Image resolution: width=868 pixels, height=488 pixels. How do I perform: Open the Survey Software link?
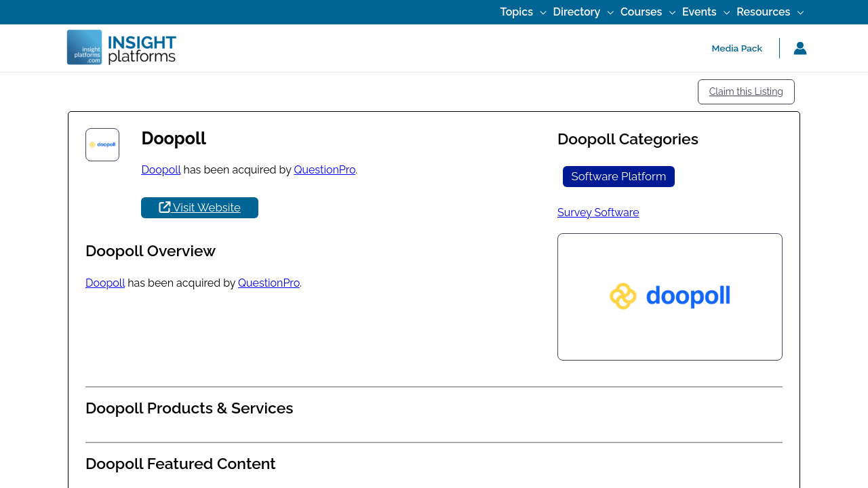pyautogui.click(x=598, y=212)
